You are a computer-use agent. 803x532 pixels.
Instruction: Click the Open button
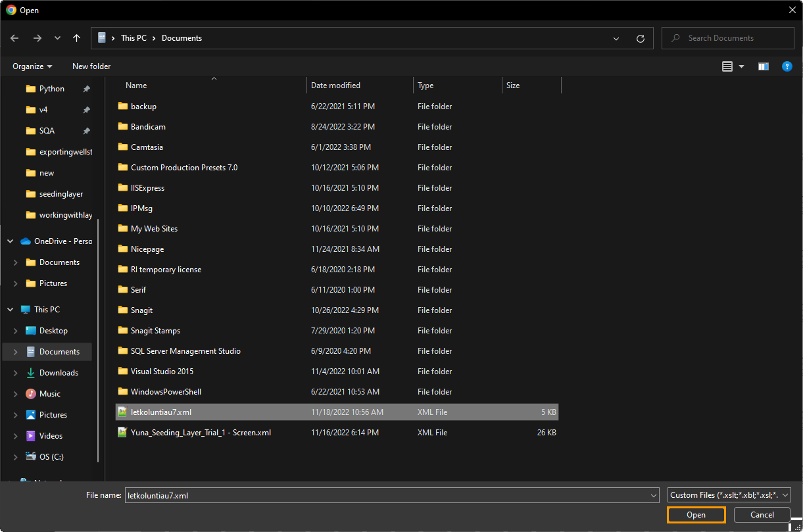696,515
